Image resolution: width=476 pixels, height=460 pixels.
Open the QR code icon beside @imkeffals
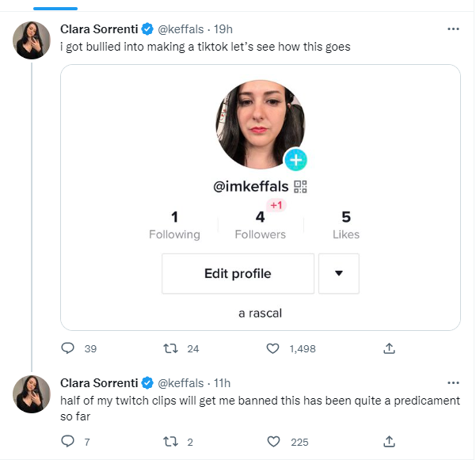tap(300, 187)
